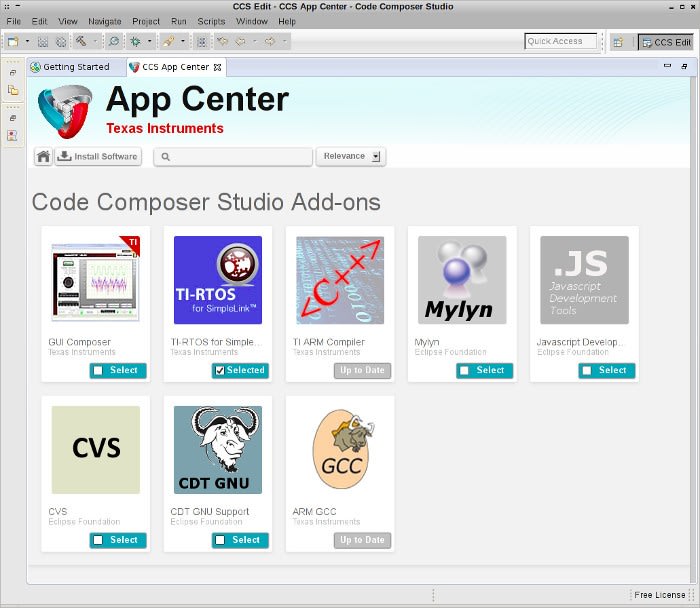Click the Save All toolbar icon
The height and width of the screenshot is (608, 700).
[x=61, y=42]
